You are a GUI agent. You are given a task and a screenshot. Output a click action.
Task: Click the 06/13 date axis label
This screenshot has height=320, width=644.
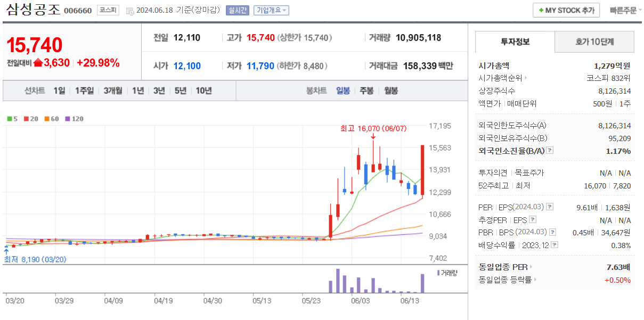(410, 300)
